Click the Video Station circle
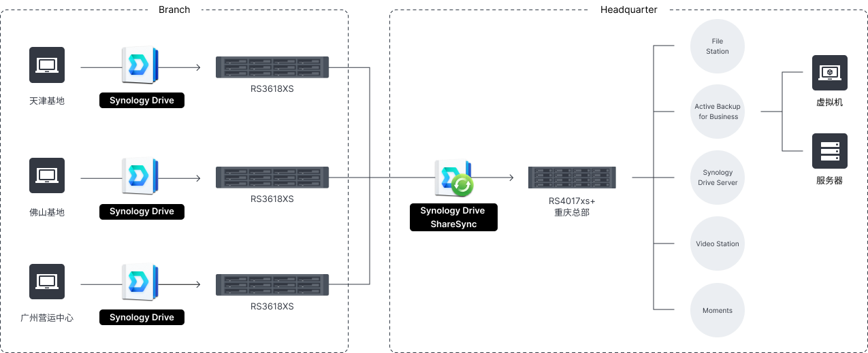The image size is (868, 353). point(718,243)
